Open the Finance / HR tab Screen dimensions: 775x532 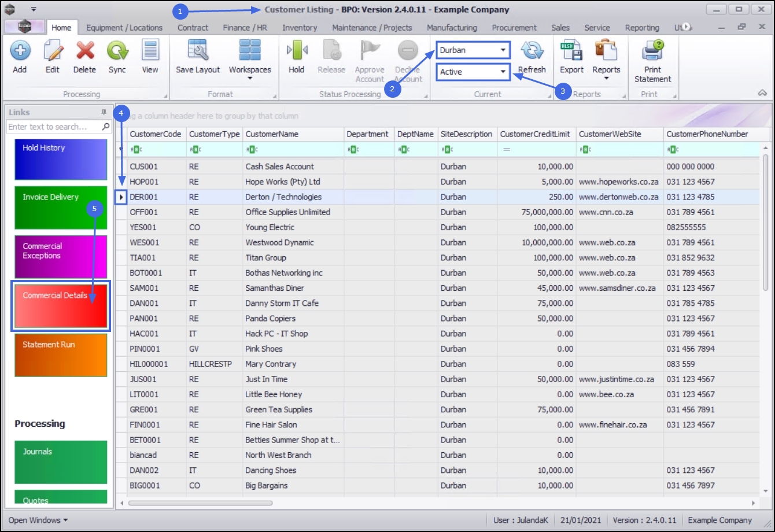point(245,28)
